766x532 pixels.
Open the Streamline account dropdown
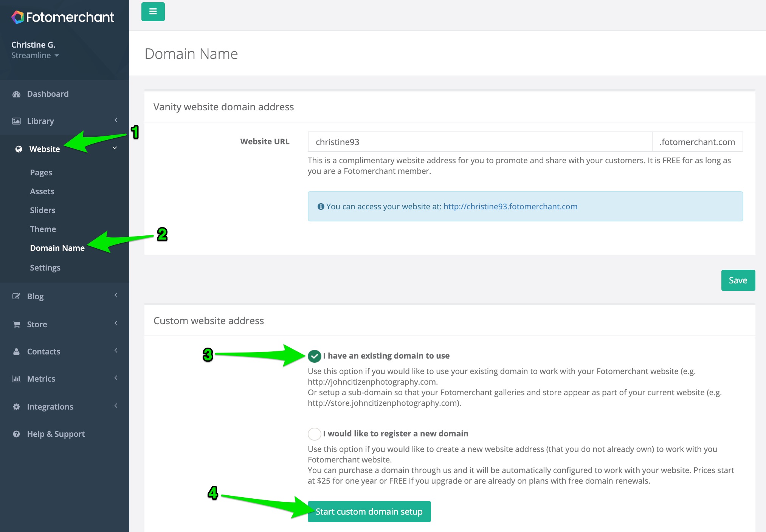(35, 56)
